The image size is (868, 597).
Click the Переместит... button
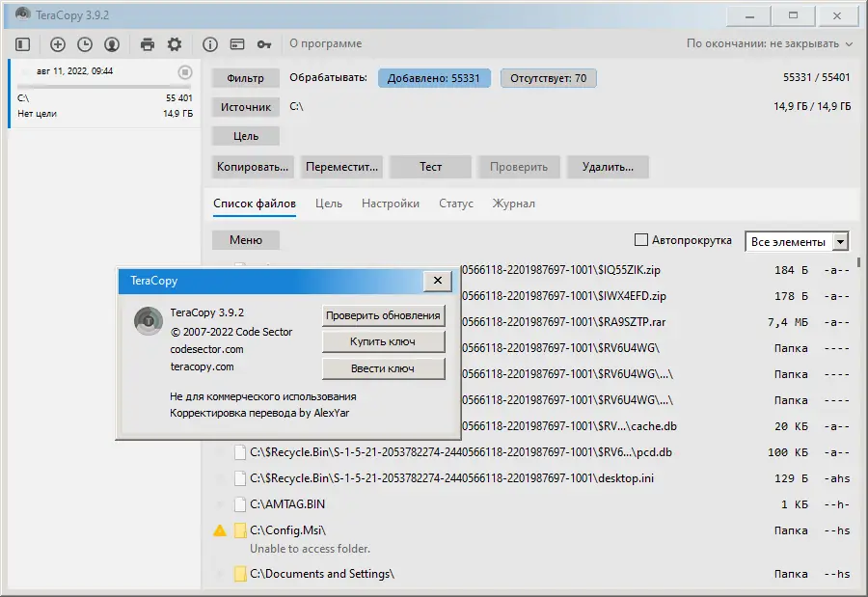[x=341, y=167]
